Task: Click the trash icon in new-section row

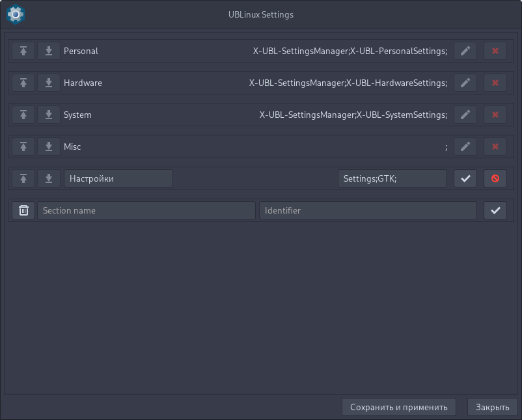Action: coord(23,210)
